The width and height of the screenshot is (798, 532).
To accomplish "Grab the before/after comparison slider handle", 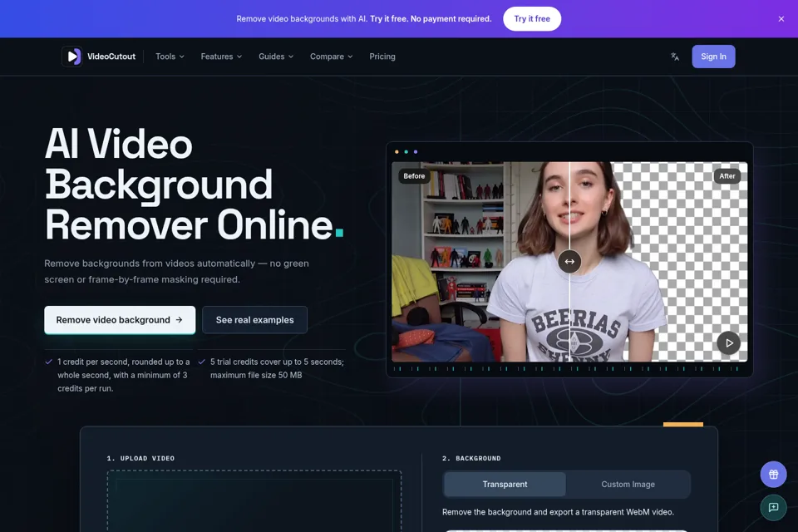I will click(569, 262).
